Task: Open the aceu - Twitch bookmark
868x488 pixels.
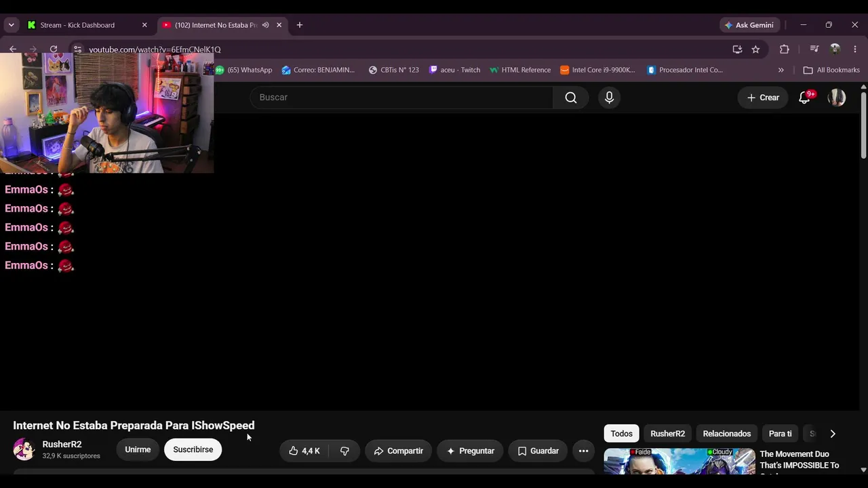Action: click(454, 70)
